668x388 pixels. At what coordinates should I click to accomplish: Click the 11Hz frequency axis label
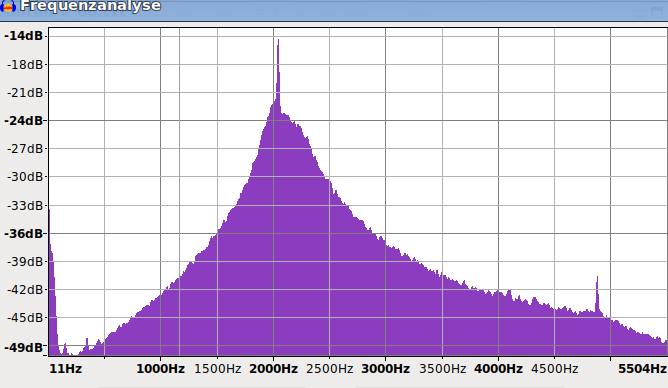[x=66, y=369]
